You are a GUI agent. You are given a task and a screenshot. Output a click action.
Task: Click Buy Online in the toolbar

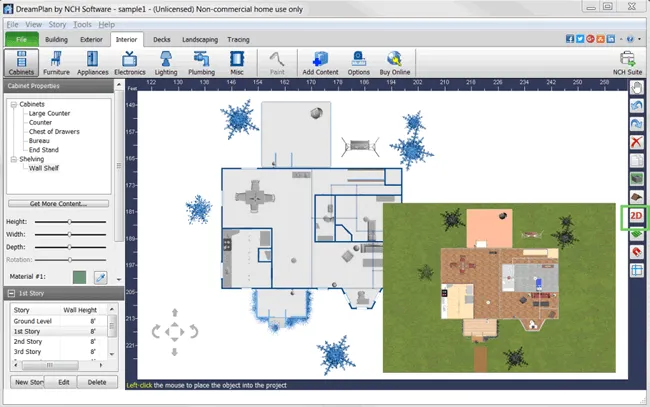point(395,63)
